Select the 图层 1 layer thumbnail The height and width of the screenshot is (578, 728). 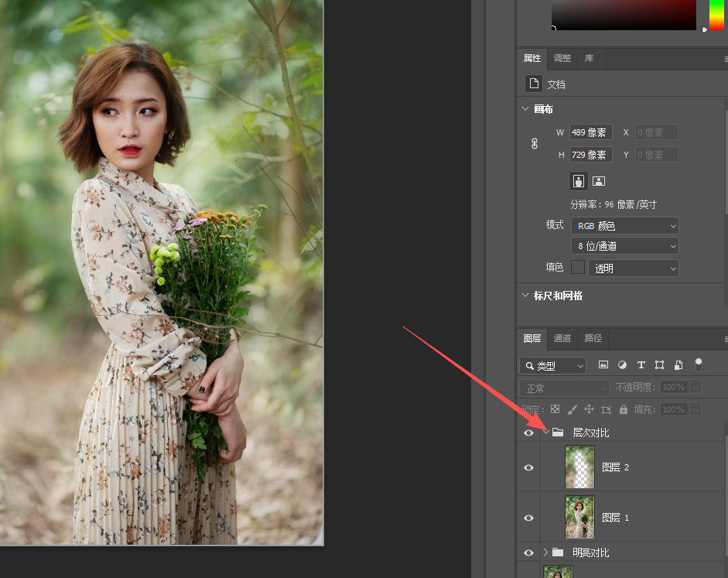579,517
